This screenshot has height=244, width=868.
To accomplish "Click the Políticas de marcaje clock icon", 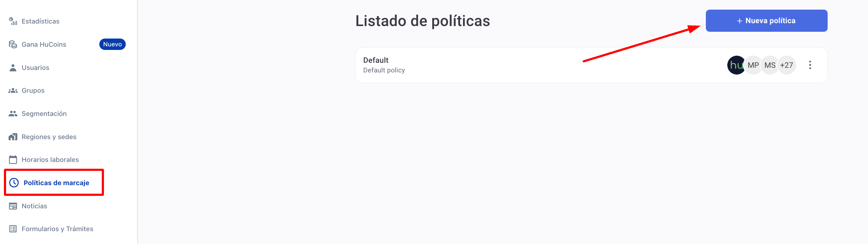I will pos(14,183).
